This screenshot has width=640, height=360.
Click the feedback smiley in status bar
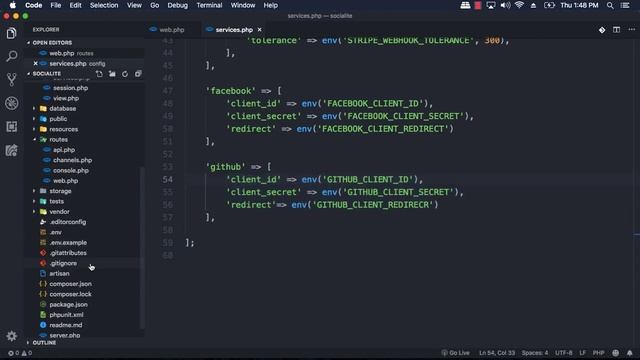pyautogui.click(x=616, y=353)
